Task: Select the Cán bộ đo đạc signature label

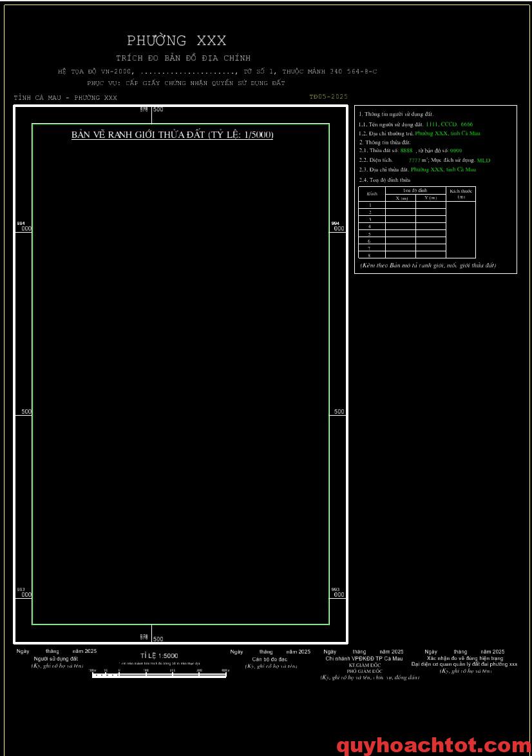Action: click(269, 659)
